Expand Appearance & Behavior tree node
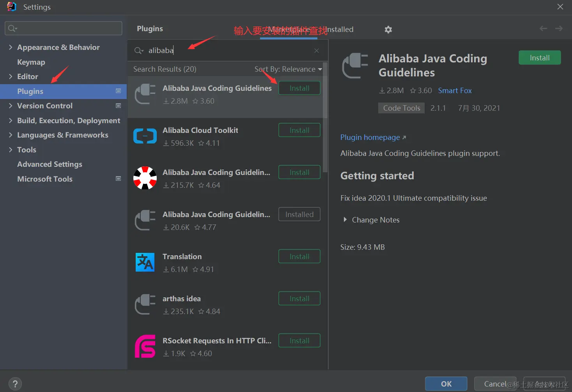This screenshot has width=572, height=392. (x=11, y=47)
